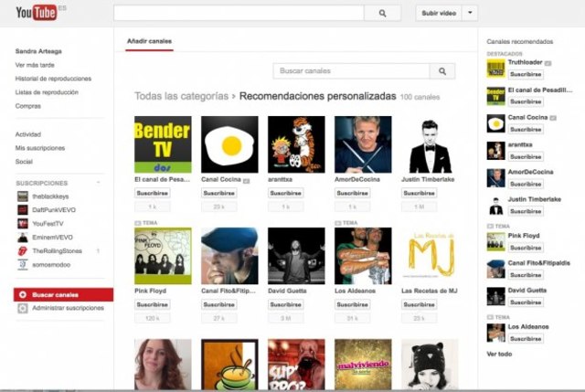The width and height of the screenshot is (585, 392).
Task: Click TheRollingStones tongue icon
Action: (23, 251)
